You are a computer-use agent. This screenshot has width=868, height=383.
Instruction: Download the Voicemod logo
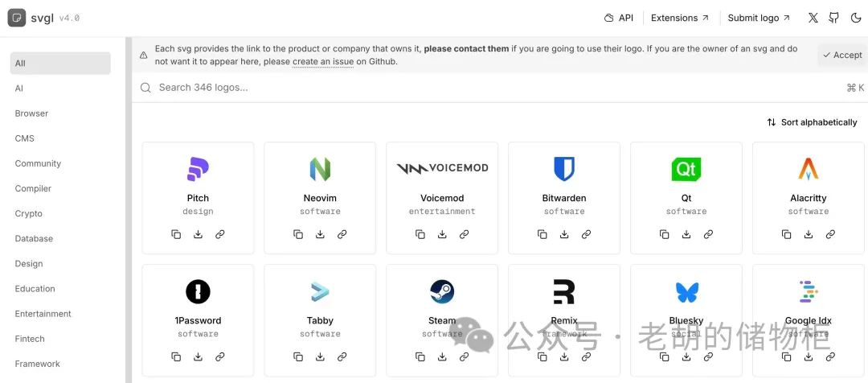[442, 234]
